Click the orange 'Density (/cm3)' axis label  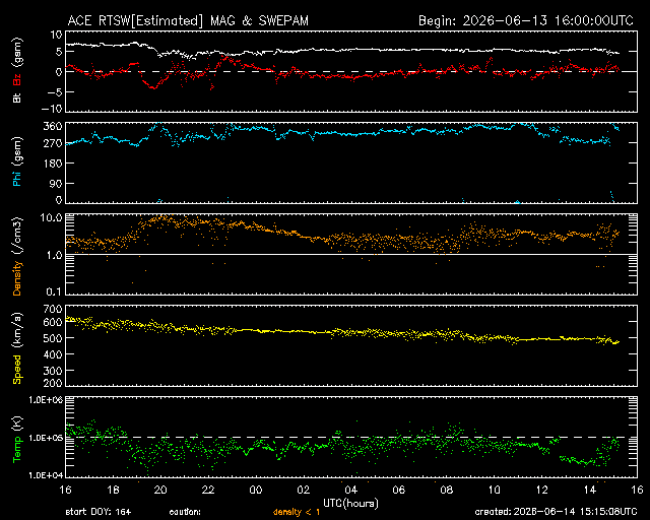pos(17,256)
